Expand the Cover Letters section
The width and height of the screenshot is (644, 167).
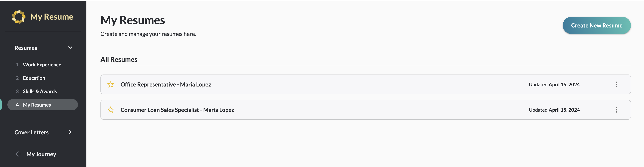70,132
